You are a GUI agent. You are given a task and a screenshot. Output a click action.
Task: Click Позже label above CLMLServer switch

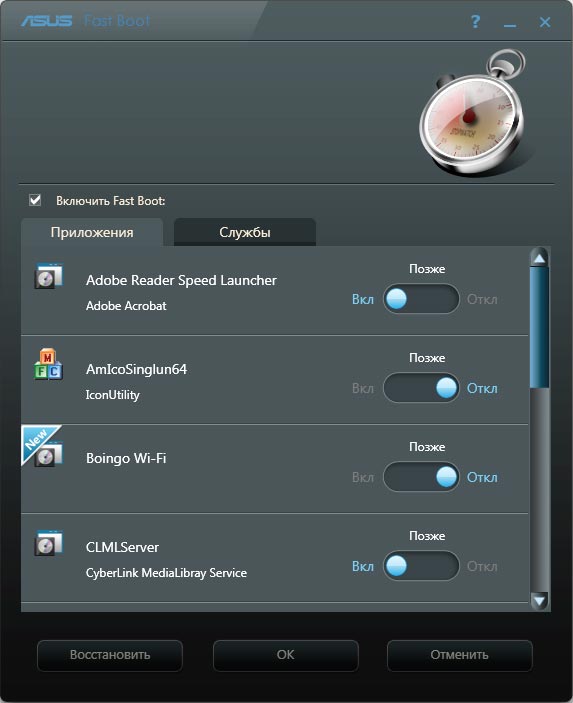coord(427,536)
